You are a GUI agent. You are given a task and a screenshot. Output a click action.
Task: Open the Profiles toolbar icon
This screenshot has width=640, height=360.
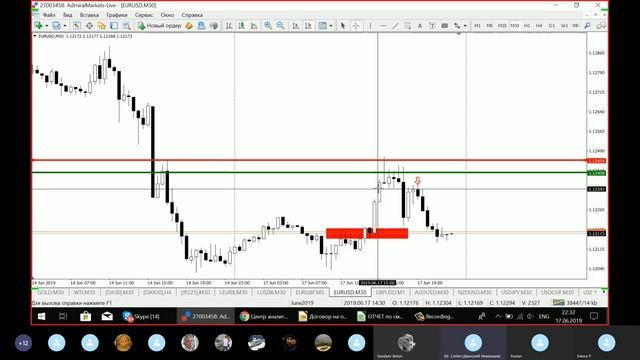point(56,26)
